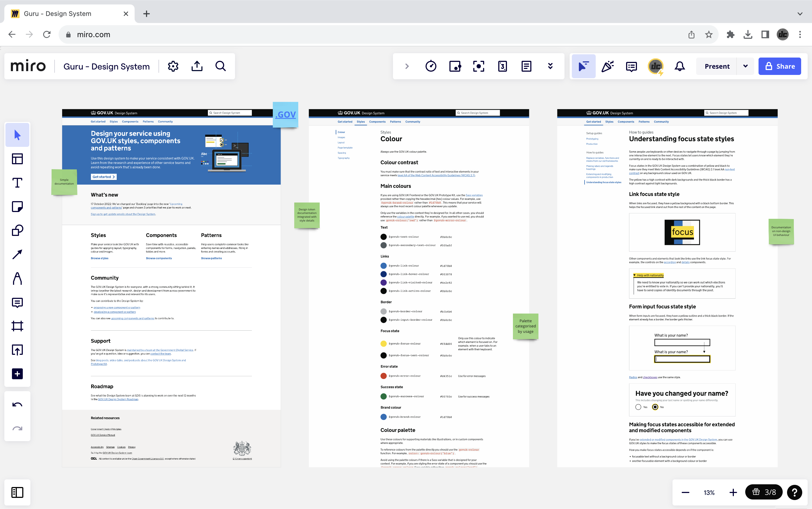Viewport: 812px width, 509px height.
Task: Search the board with magnifier icon
Action: pyautogui.click(x=221, y=66)
